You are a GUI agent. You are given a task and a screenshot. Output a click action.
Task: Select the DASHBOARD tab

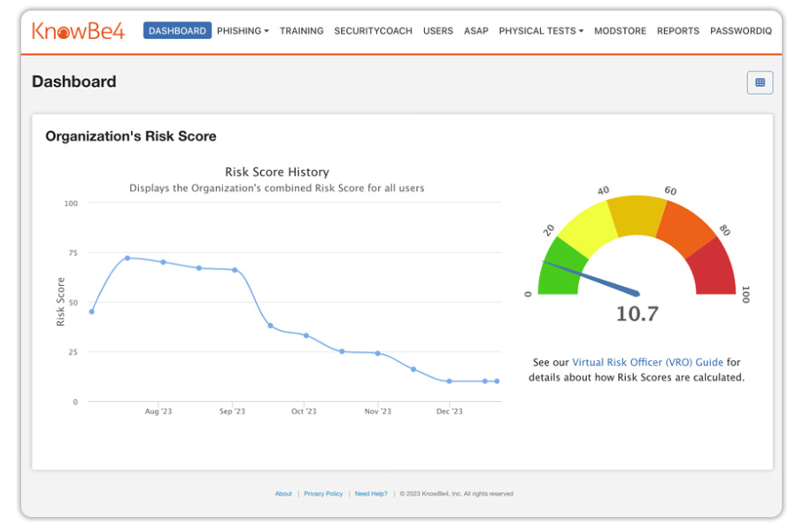point(177,30)
